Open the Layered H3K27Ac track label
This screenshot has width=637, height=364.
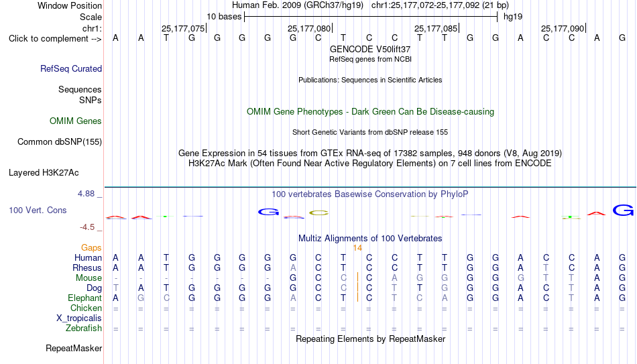pos(44,173)
